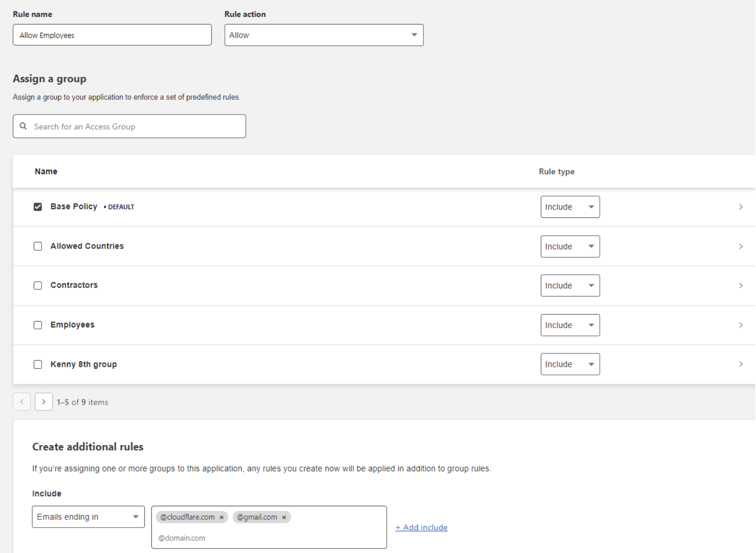Open the Emails ending in selector
Screen dimensions: 756x553
pyautogui.click(x=88, y=517)
